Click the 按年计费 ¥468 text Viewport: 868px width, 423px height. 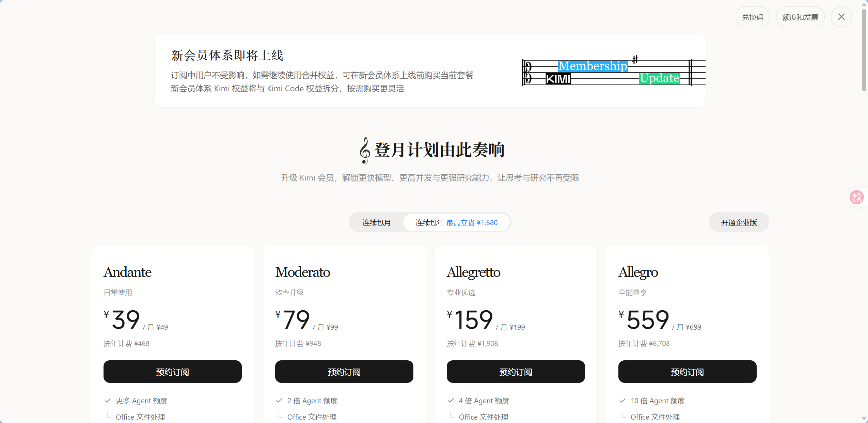coord(126,343)
